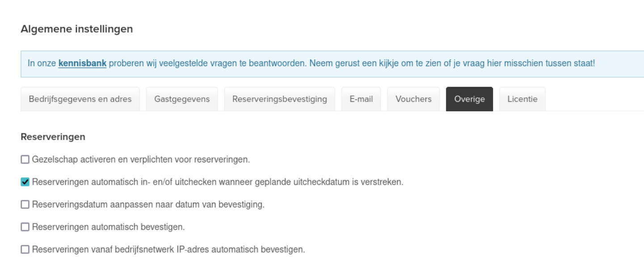Click the label text 'Gezelschap activeren en verplichten voor reserveringen'
644x265 pixels.
(x=141, y=159)
